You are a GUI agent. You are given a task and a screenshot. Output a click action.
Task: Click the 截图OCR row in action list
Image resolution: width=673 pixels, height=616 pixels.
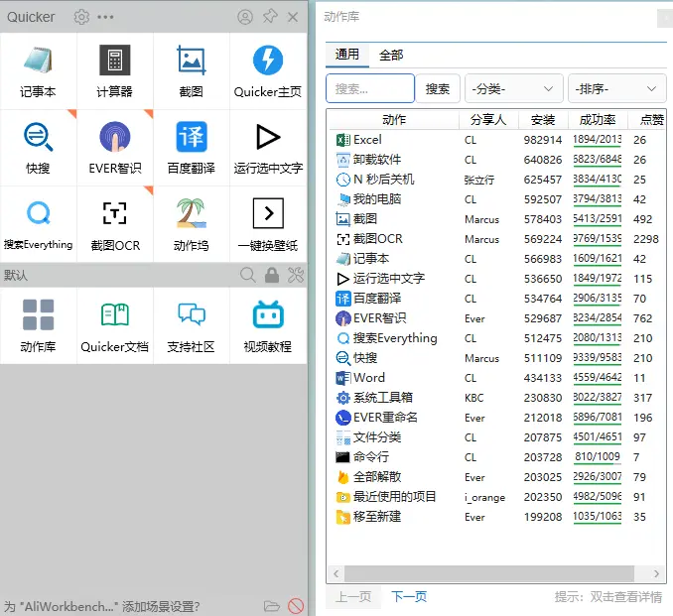[497, 239]
